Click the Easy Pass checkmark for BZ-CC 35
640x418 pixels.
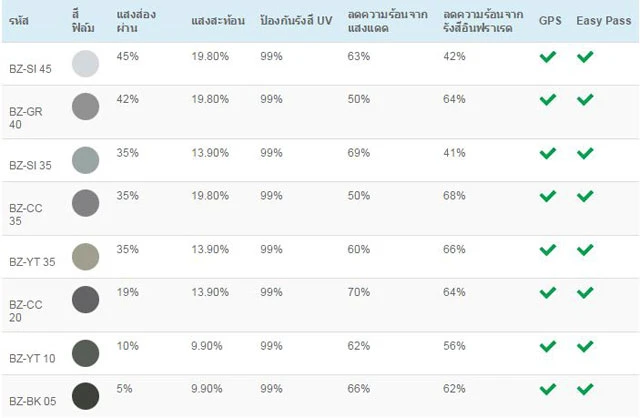pos(585,196)
